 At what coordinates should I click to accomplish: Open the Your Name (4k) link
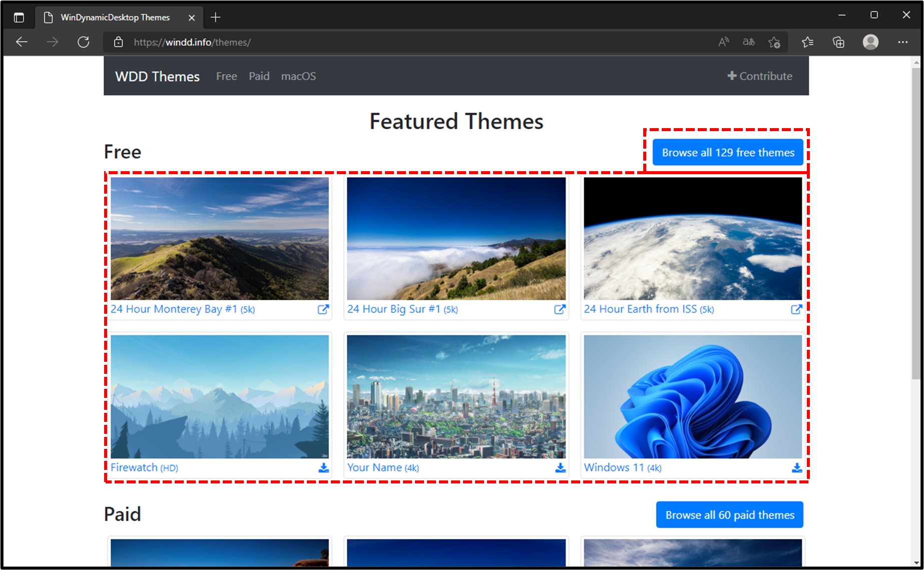click(383, 467)
